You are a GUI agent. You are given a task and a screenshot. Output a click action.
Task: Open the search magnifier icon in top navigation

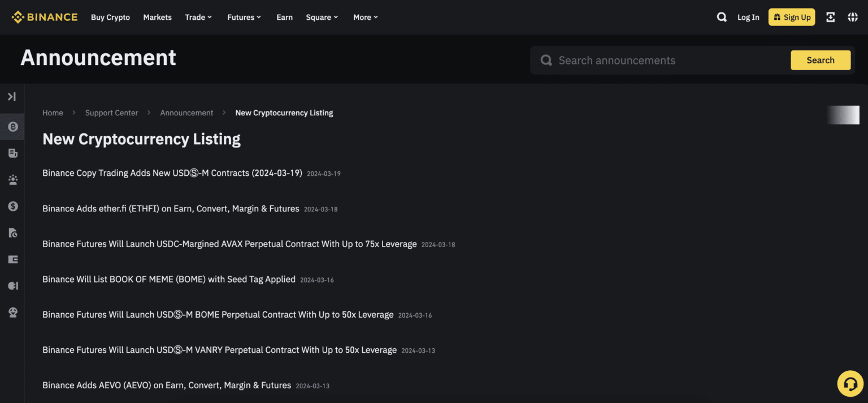[722, 17]
